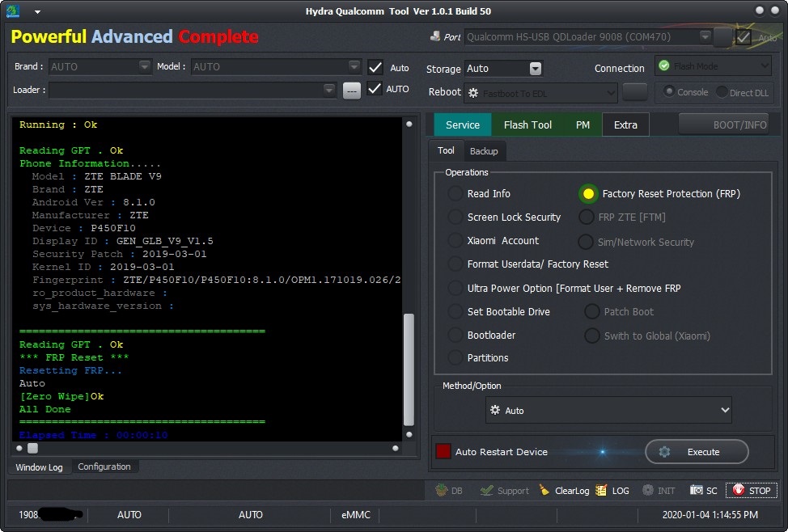
Task: Click the ClearLog broom icon
Action: tap(544, 490)
